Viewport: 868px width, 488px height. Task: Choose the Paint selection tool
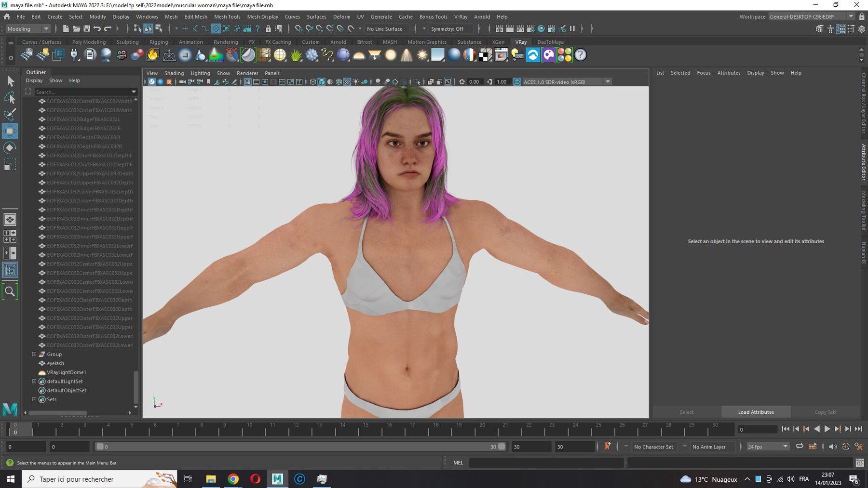[10, 114]
